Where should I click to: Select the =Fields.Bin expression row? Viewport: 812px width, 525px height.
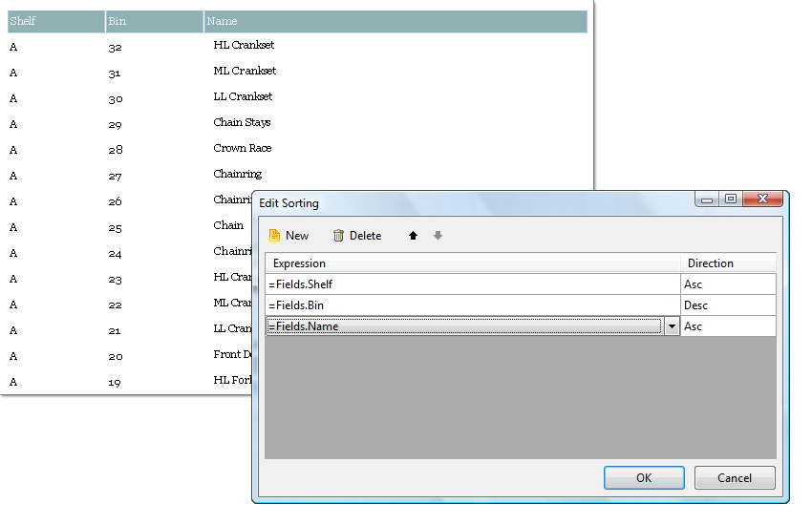coord(473,305)
